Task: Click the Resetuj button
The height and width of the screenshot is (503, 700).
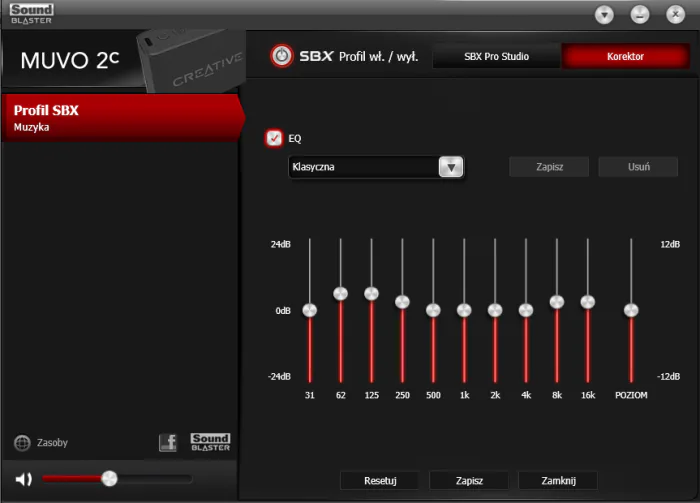Action: (x=380, y=481)
